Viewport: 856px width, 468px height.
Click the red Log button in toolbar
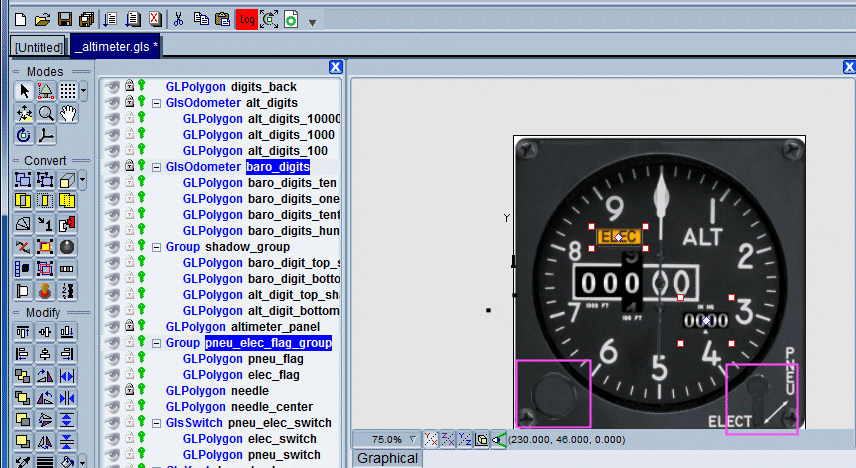tap(246, 19)
